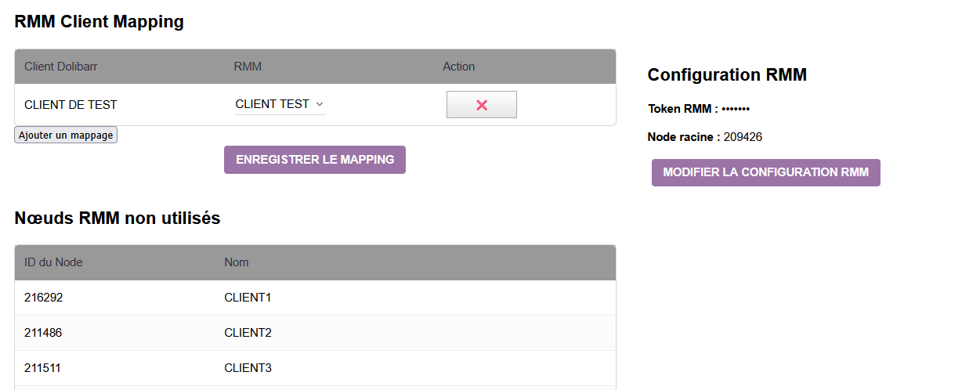Image resolution: width=980 pixels, height=390 pixels.
Task: Click the ID du Node column header
Action: click(x=53, y=262)
